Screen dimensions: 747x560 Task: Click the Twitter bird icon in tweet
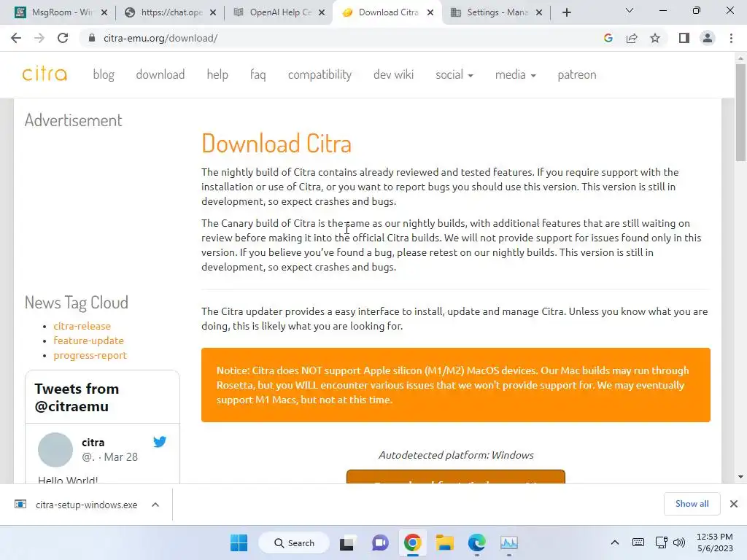pos(160,442)
